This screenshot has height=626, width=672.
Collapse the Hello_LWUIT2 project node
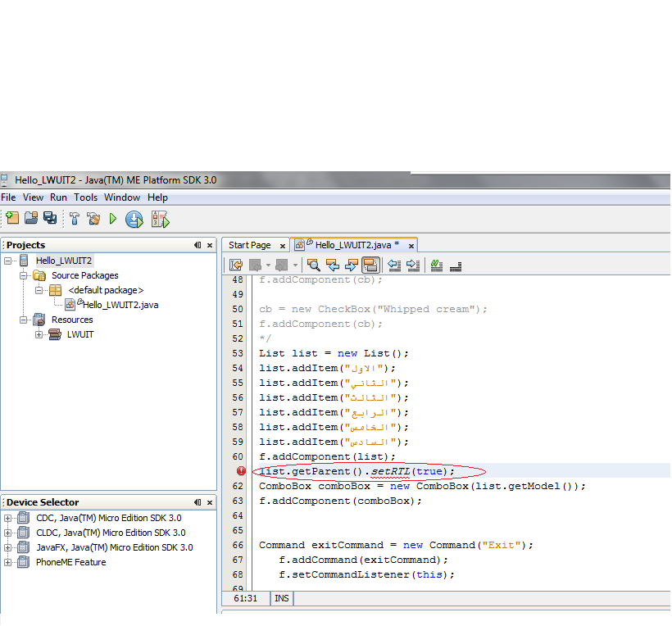[x=7, y=261]
